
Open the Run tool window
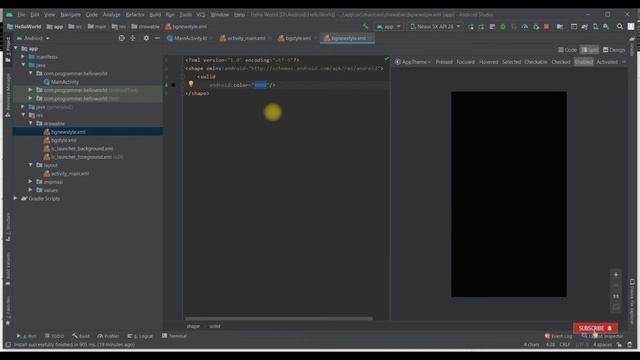(27, 336)
